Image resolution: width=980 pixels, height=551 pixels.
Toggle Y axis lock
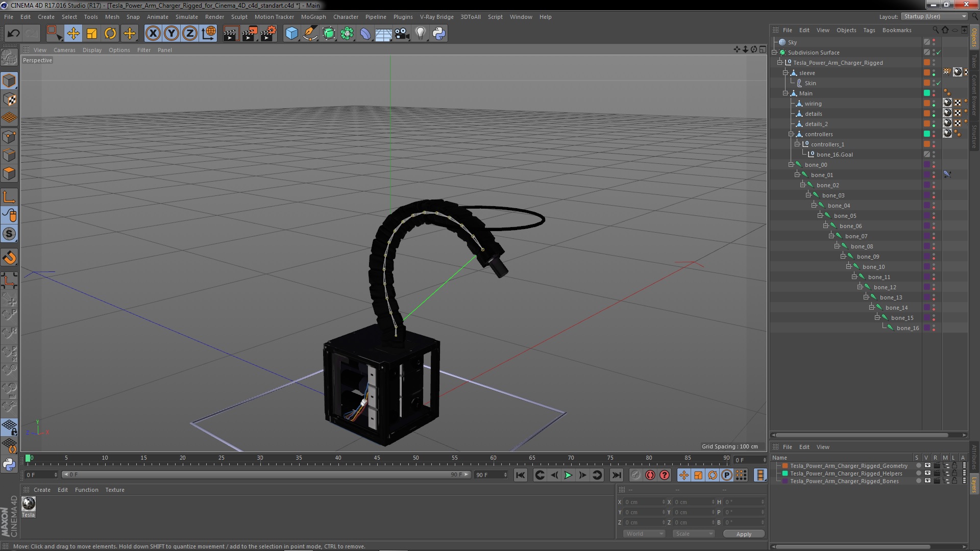[x=171, y=34]
